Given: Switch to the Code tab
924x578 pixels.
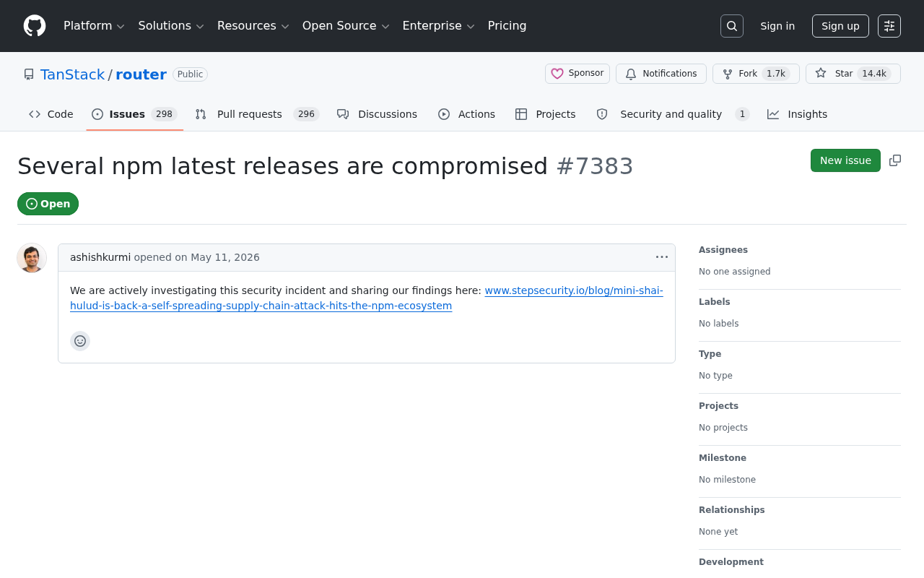Looking at the screenshot, I should pyautogui.click(x=51, y=114).
